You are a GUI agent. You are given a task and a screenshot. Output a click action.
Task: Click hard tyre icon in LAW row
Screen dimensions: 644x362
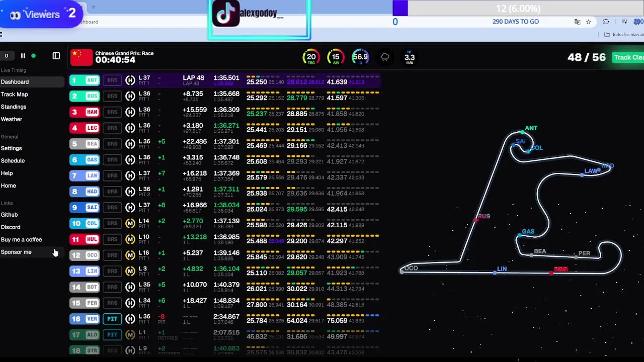130,175
